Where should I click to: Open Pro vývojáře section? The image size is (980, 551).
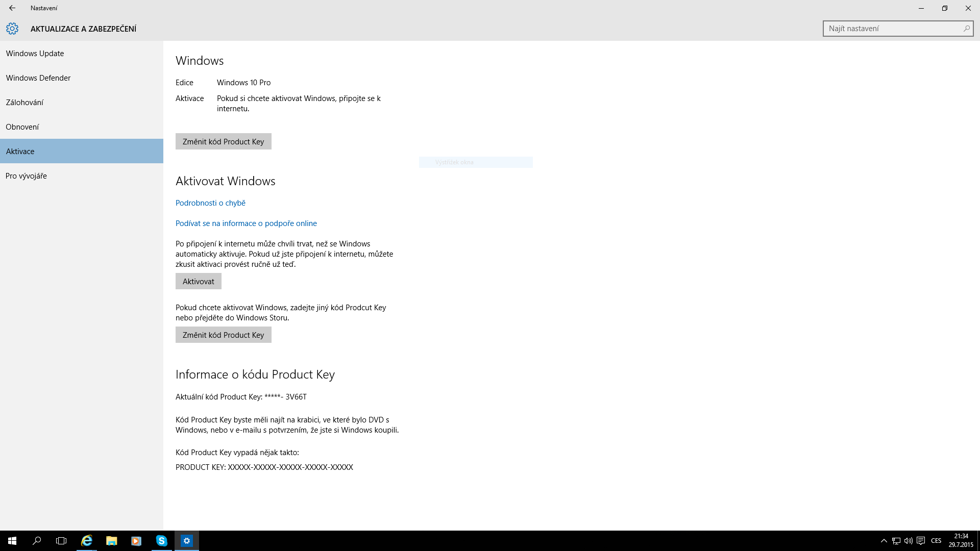coord(26,176)
